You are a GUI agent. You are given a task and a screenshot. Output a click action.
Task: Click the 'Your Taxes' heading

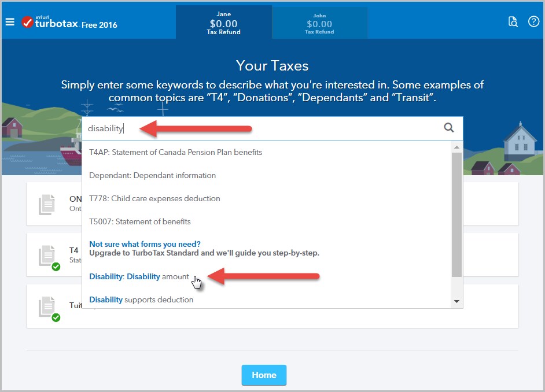(272, 66)
